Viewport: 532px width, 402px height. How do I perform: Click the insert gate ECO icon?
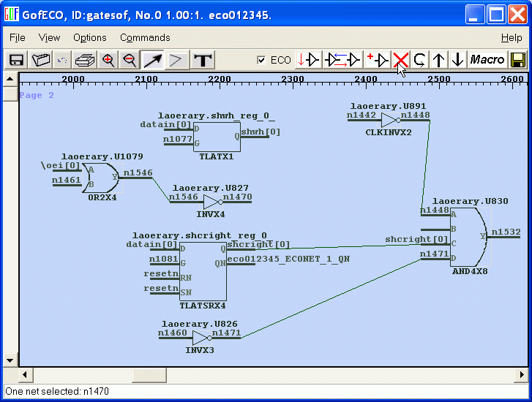point(309,60)
